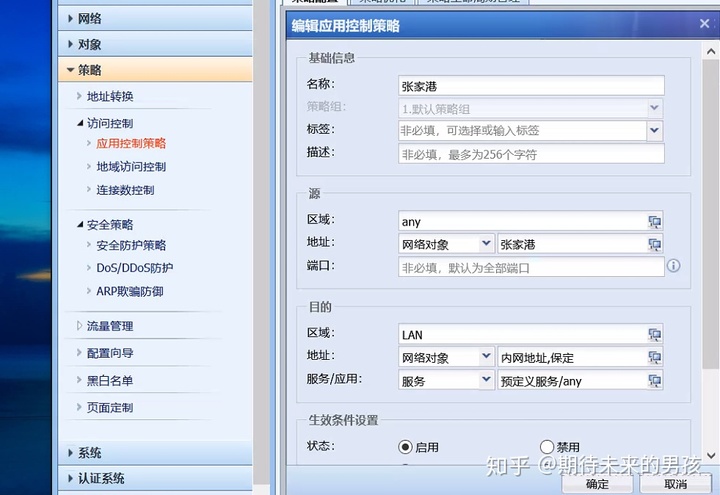Open the source address 张家港 object picker icon

[654, 244]
